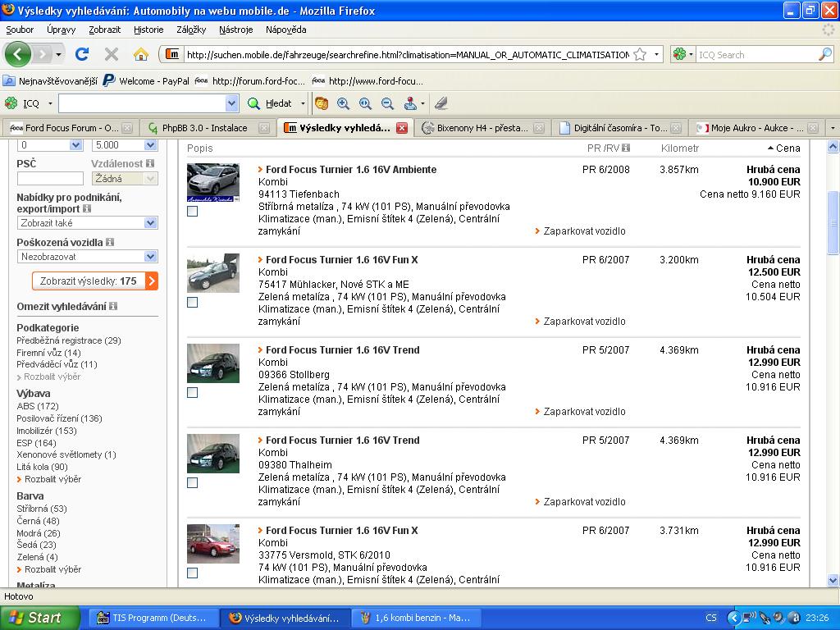Go to the browser home page
The height and width of the screenshot is (630, 840).
click(x=141, y=54)
